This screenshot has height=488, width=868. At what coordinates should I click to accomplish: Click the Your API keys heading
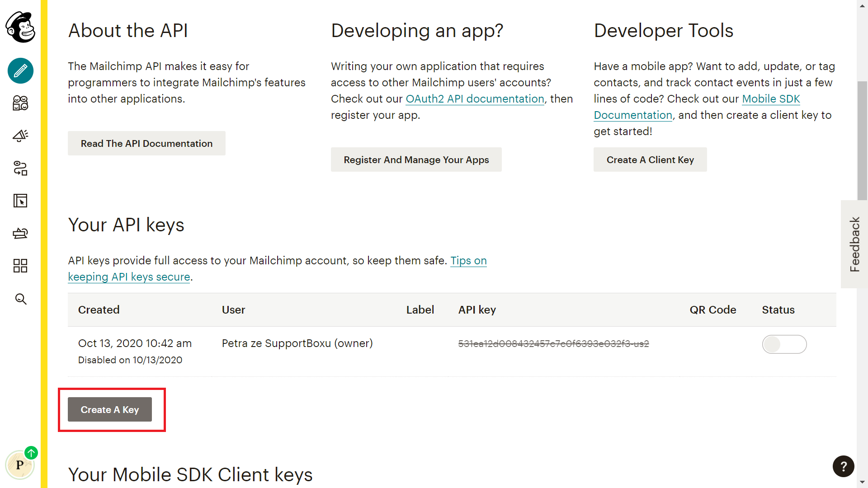[x=126, y=225]
